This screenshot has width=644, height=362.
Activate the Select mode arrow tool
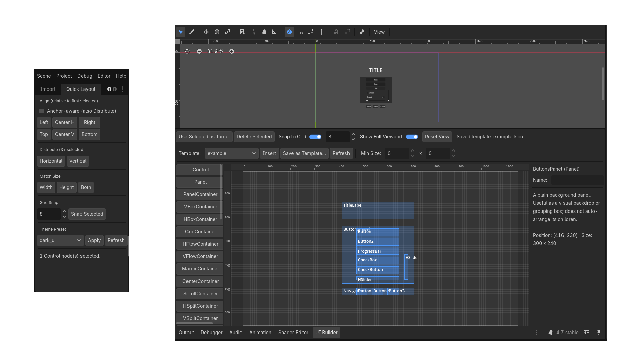tap(181, 32)
